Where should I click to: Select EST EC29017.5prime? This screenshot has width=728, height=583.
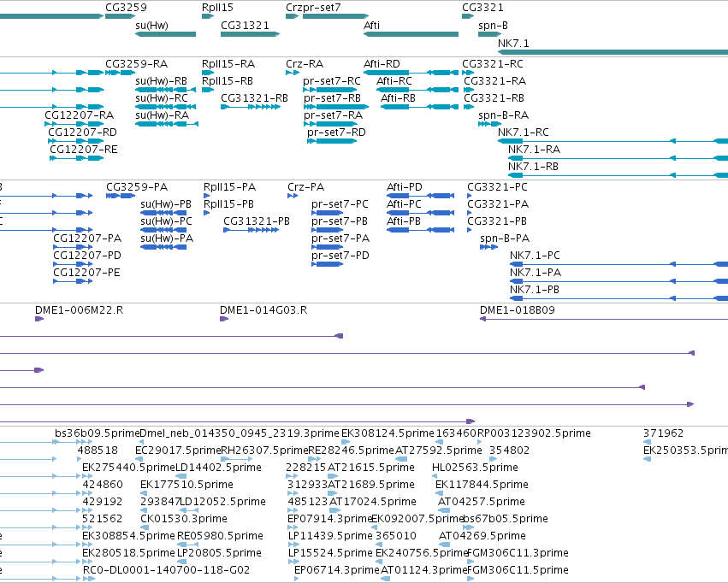point(139,459)
